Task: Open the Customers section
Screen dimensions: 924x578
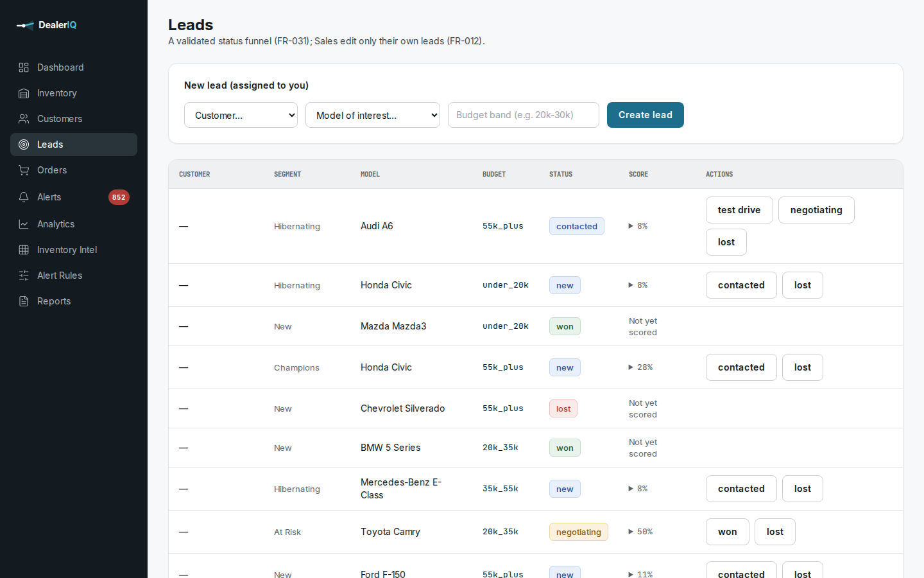Action: (74, 119)
